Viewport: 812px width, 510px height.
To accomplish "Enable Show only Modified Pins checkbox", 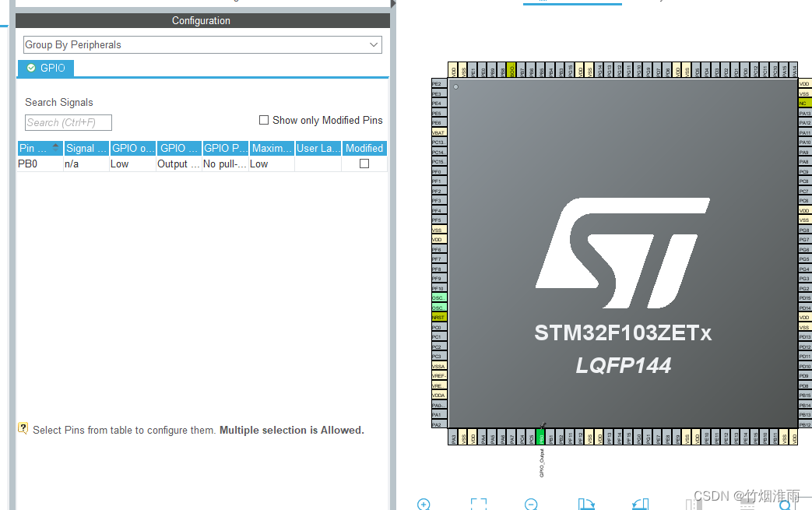I will [x=264, y=120].
